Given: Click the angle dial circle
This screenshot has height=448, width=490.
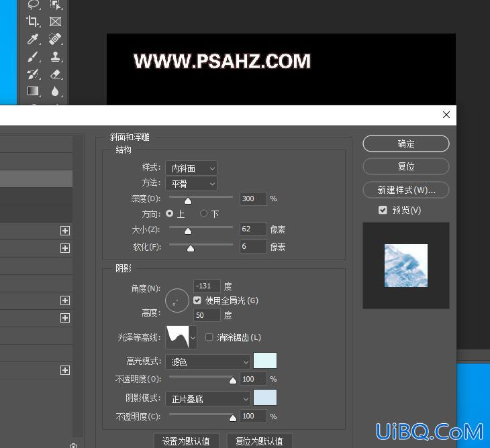Looking at the screenshot, I should click(177, 300).
